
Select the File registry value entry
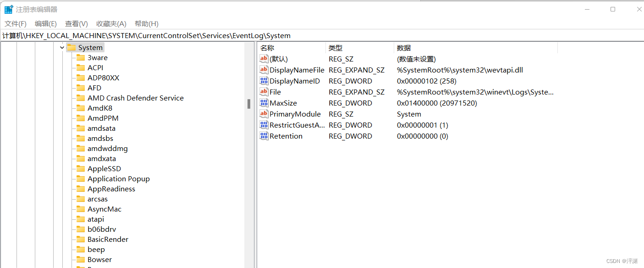[x=275, y=92]
